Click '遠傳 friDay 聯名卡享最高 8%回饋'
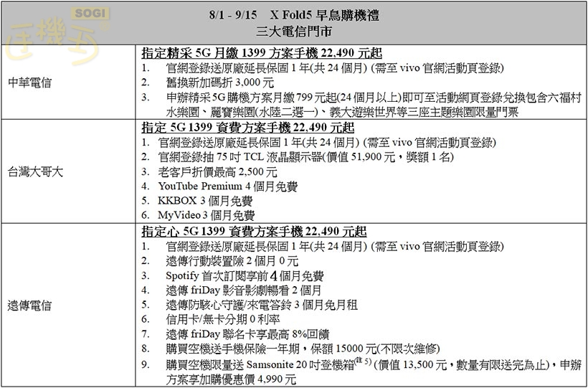The image size is (588, 388). pyautogui.click(x=247, y=334)
